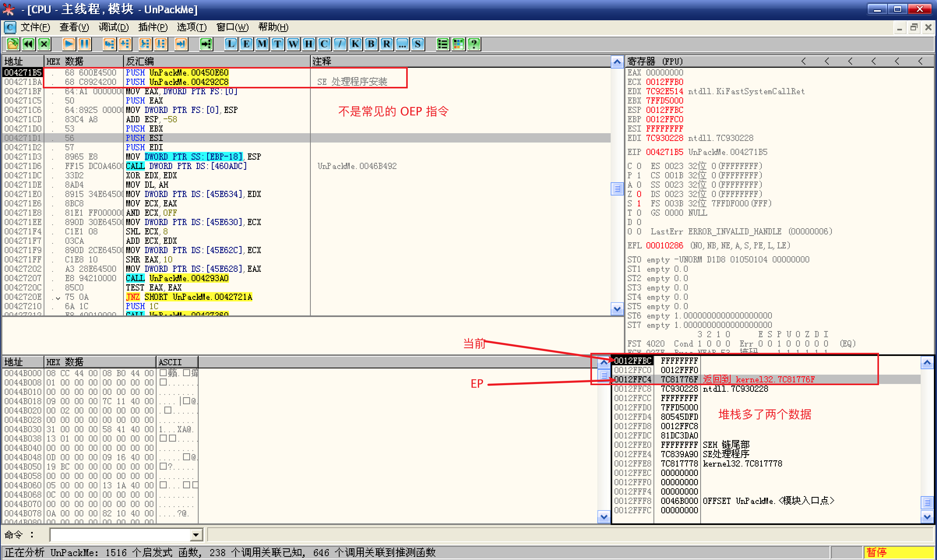
Task: Click the Run program play icon
Action: (x=69, y=44)
